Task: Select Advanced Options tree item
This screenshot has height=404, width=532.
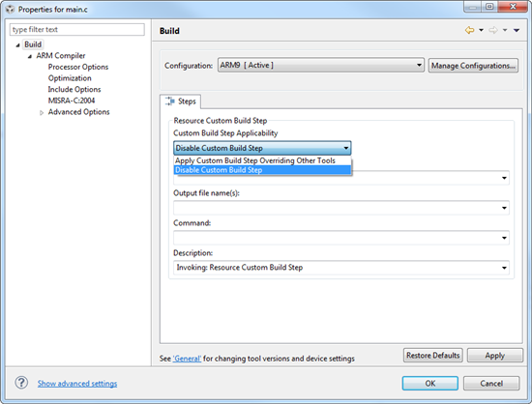Action: 78,112
